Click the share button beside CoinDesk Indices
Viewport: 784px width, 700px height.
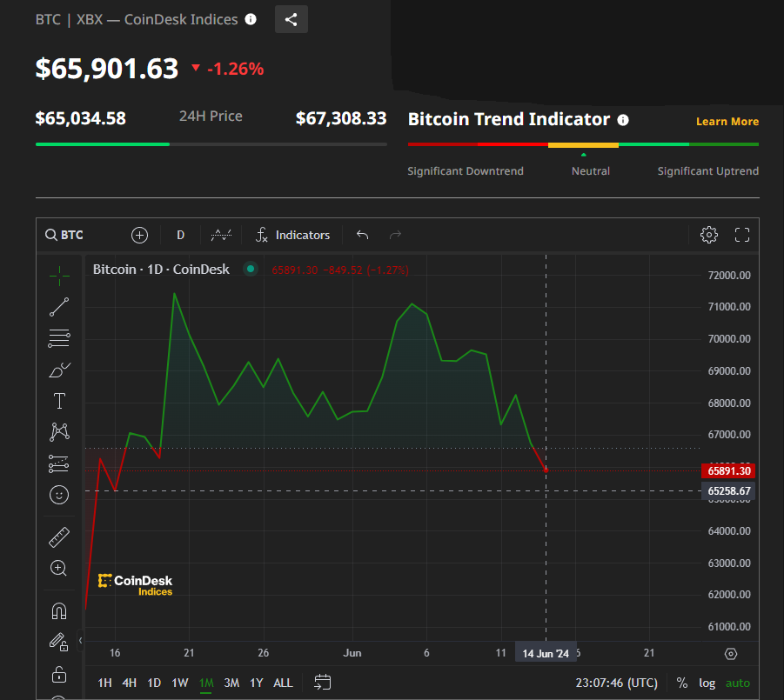(291, 19)
